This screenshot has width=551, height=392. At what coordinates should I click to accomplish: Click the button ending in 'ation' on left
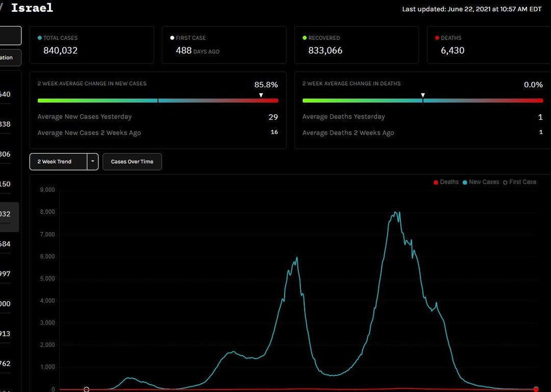coord(10,58)
